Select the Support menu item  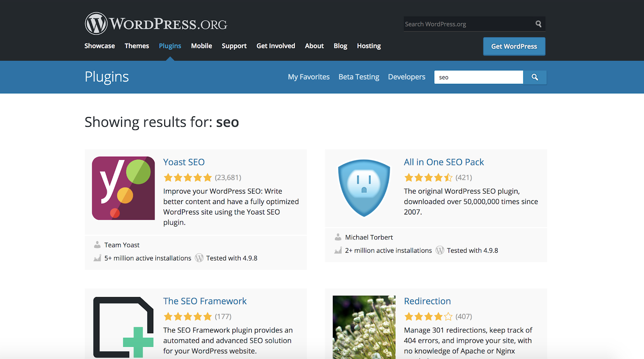tap(234, 46)
